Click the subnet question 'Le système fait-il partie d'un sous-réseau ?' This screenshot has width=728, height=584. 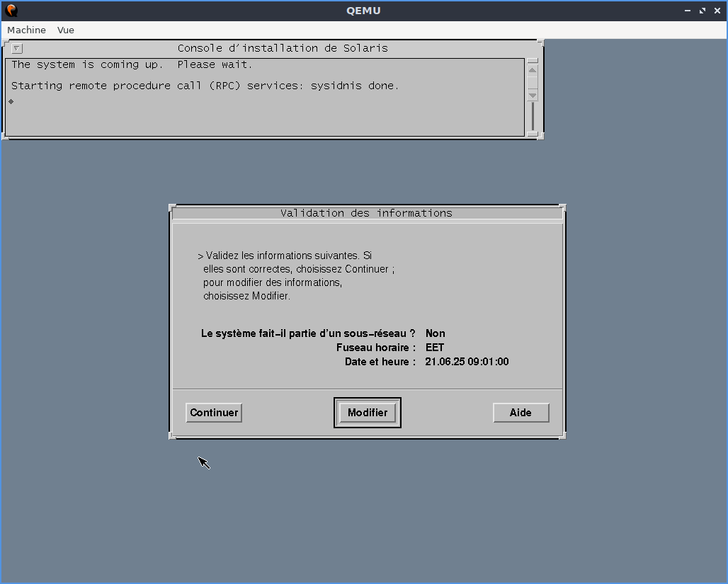click(x=308, y=333)
